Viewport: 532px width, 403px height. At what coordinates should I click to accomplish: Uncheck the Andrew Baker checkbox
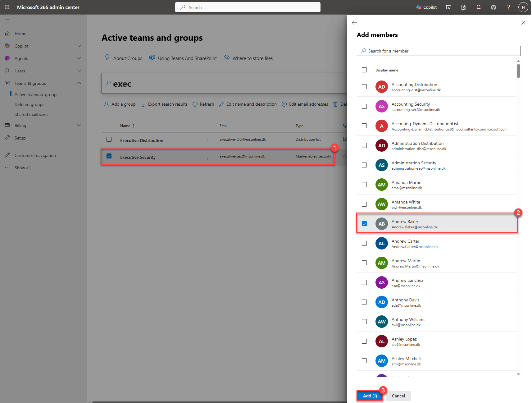coord(364,224)
